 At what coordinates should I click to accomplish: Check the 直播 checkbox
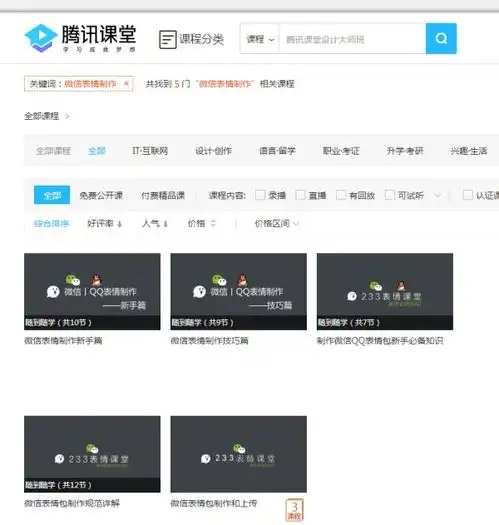click(x=300, y=195)
